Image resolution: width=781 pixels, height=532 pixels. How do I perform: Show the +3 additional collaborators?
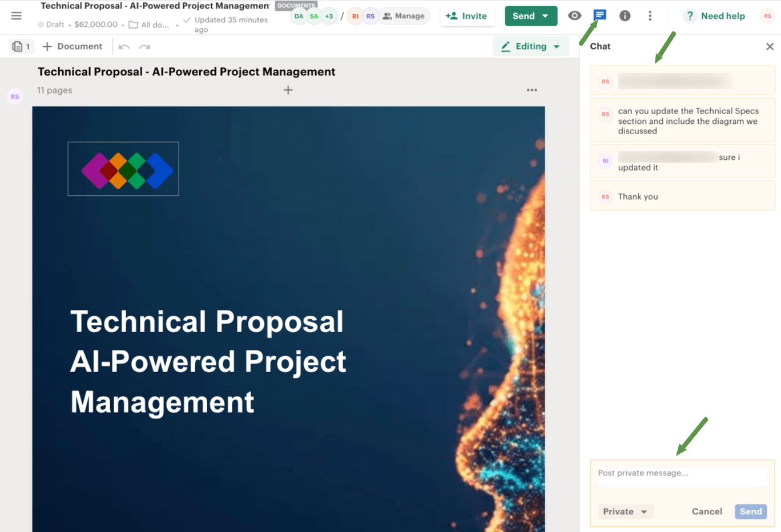tap(329, 16)
